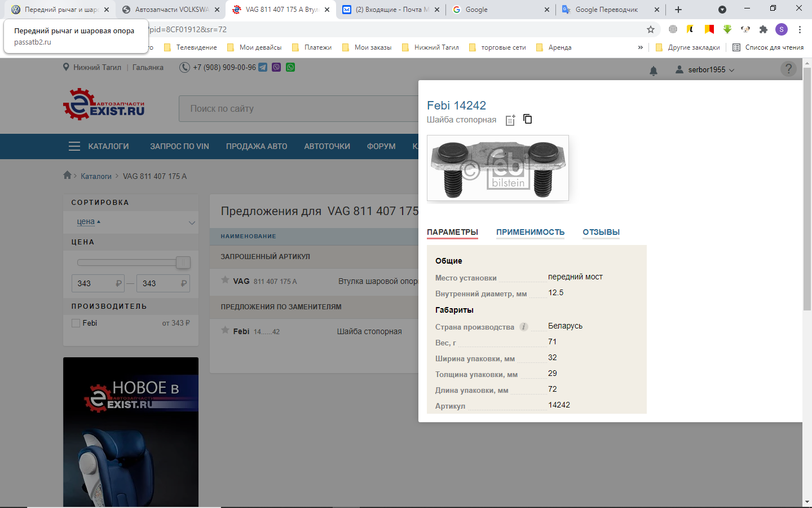Viewport: 812px width, 508px height.
Task: Open notifications bell icon
Action: coord(654,71)
